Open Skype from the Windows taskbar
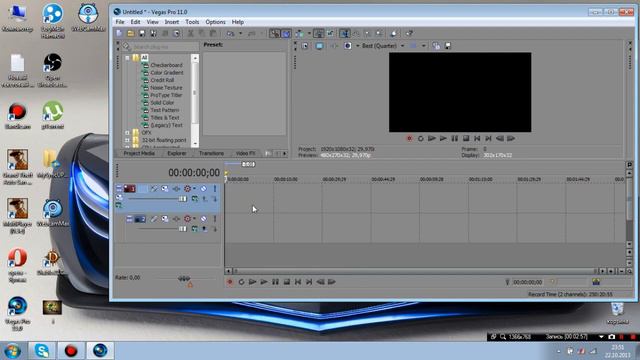This screenshot has height=360, width=640. [42, 351]
